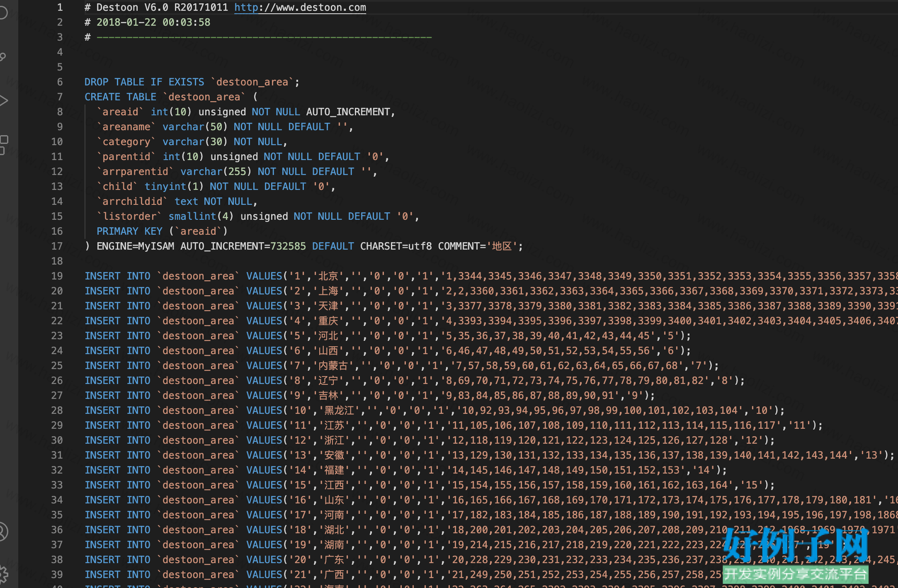898x588 pixels.
Task: Click the '# Destoon V6.0 R20171011' comment
Action: coord(156,7)
